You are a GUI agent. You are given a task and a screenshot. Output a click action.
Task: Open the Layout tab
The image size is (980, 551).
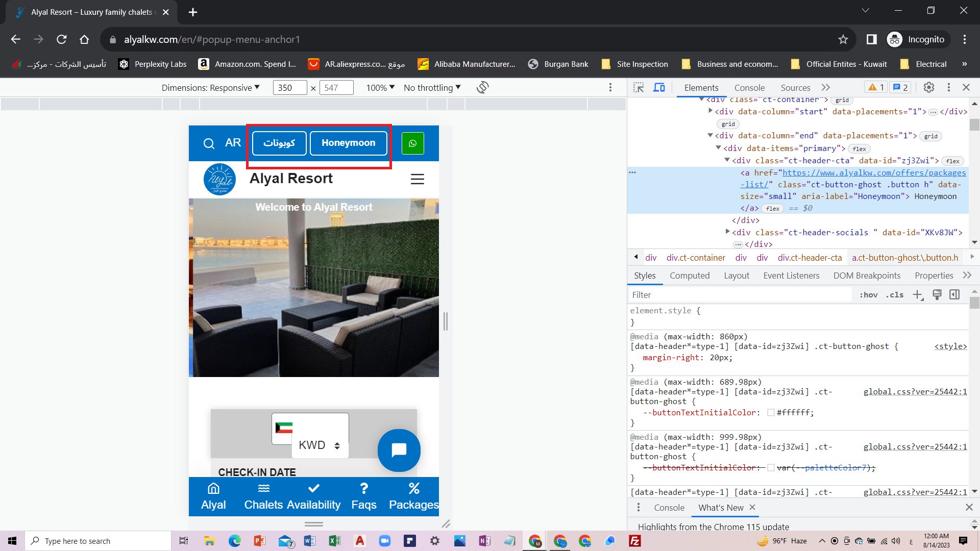737,275
